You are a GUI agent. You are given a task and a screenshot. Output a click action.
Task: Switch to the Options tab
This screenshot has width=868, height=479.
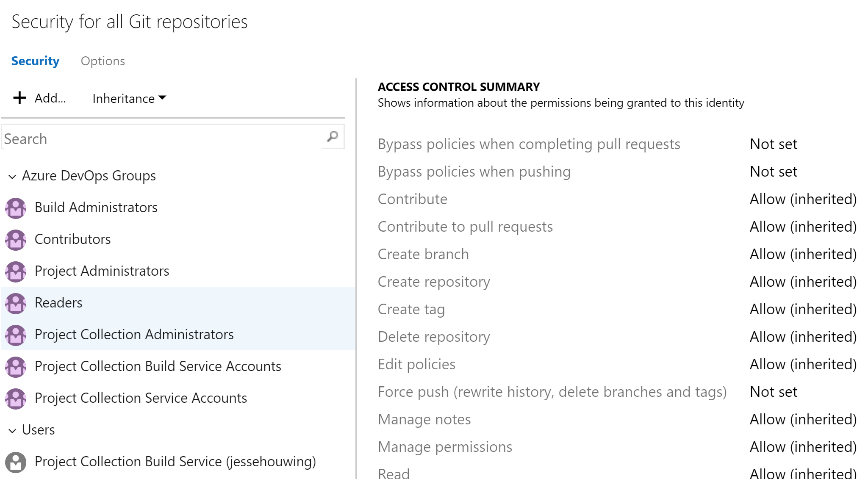(x=103, y=61)
